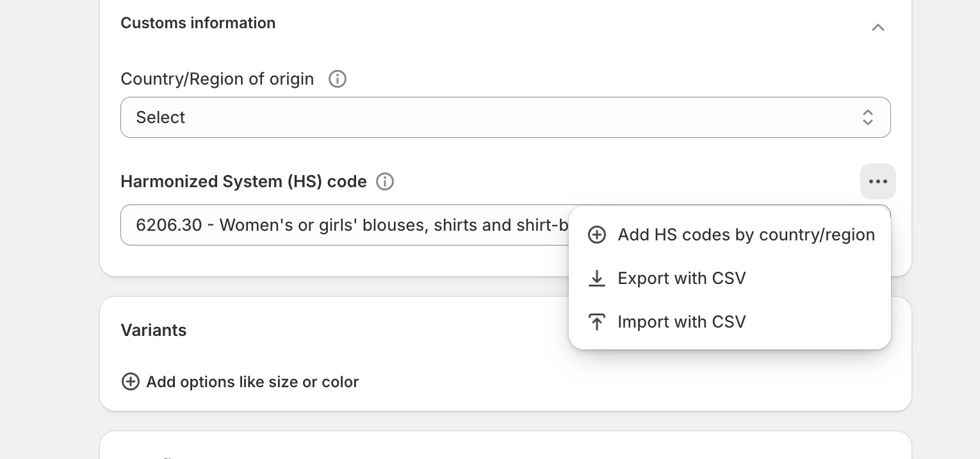Click the up-down caret inside the Select field
The height and width of the screenshot is (459, 980).
[868, 117]
